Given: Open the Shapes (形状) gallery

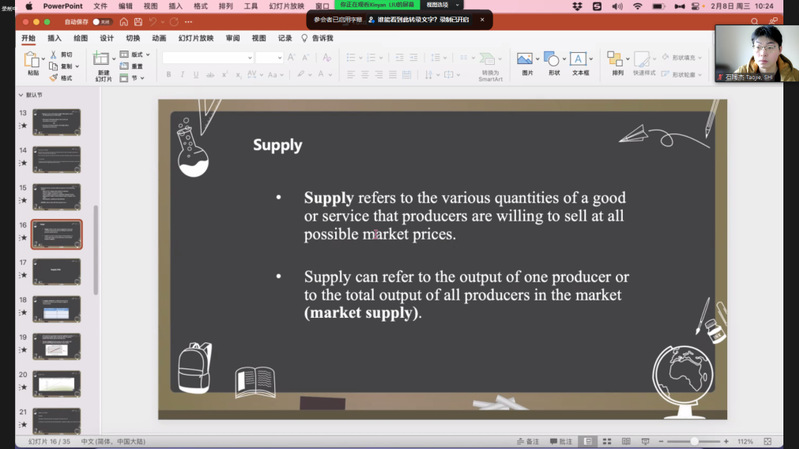Looking at the screenshot, I should 552,61.
